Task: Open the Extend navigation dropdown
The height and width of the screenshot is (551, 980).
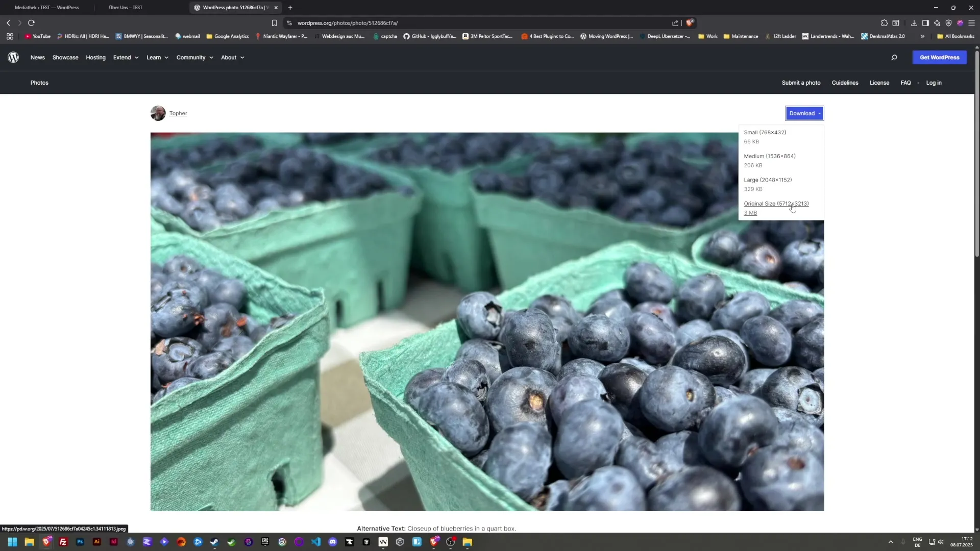Action: (x=125, y=57)
